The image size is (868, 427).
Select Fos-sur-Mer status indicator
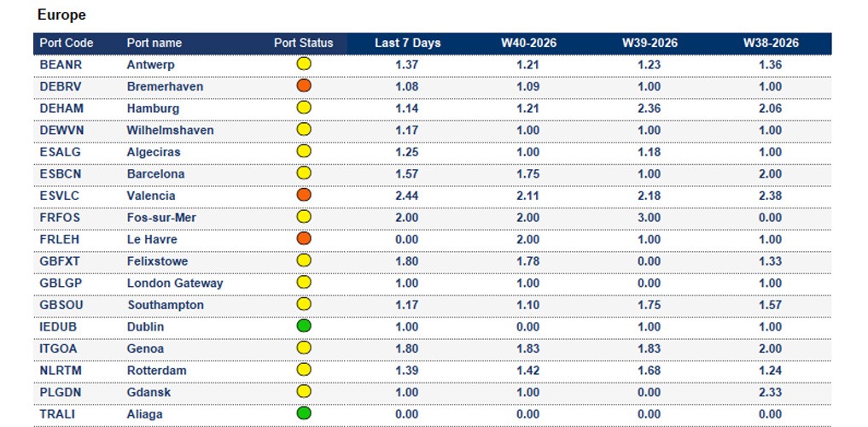pos(304,217)
